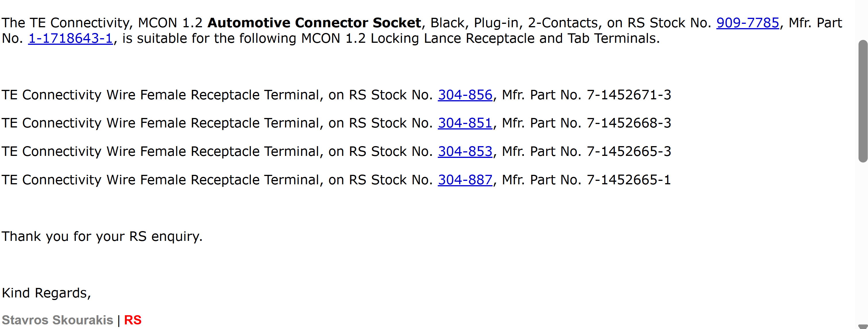Click the Stavros Skourakis signature name
The height and width of the screenshot is (329, 868).
[57, 320]
